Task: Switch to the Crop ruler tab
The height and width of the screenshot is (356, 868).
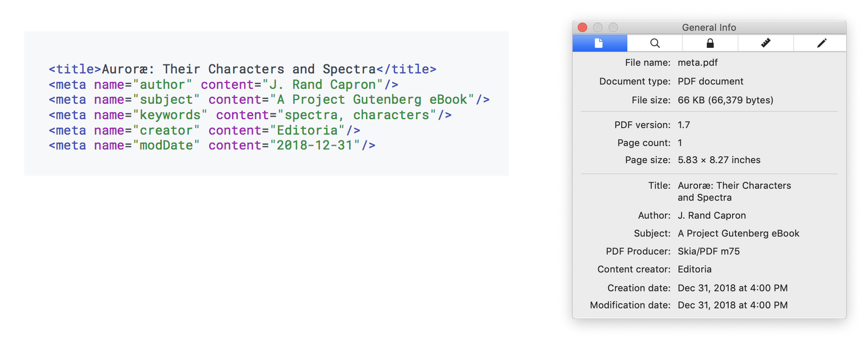Action: pyautogui.click(x=765, y=43)
